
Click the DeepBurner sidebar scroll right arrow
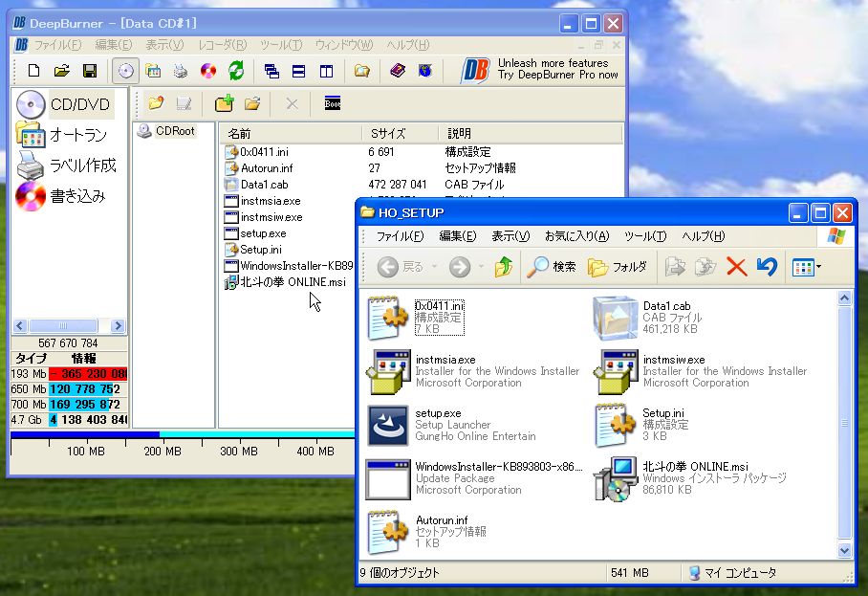pyautogui.click(x=118, y=325)
